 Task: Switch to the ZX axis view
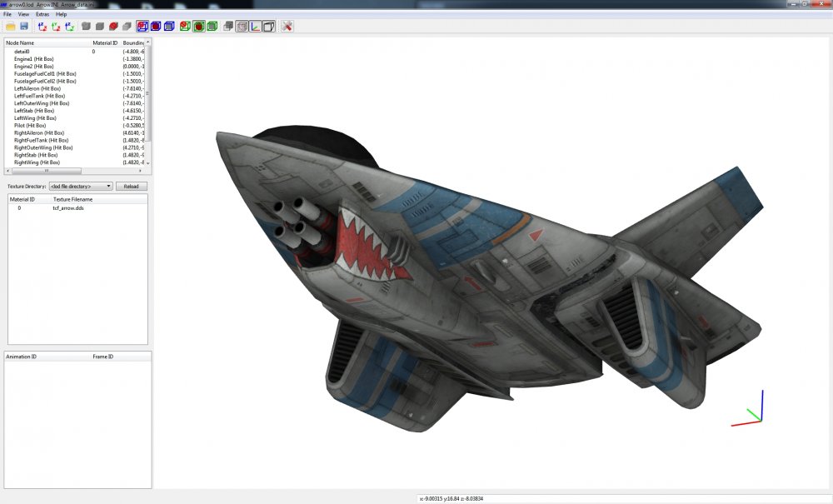(x=42, y=26)
